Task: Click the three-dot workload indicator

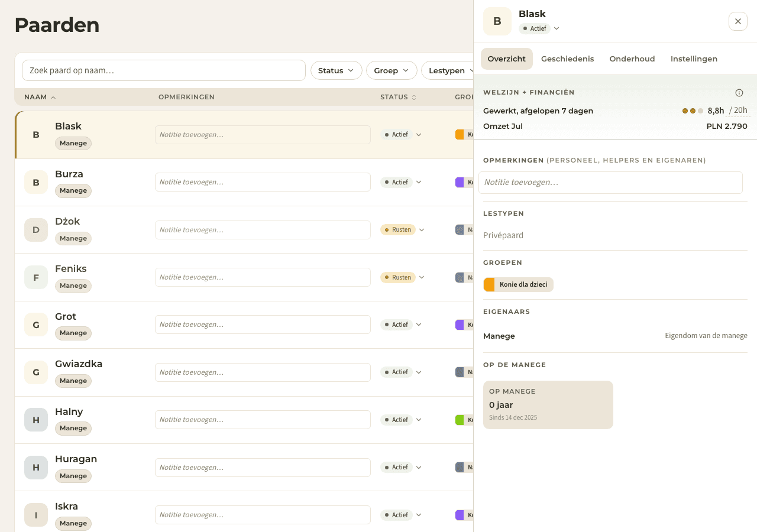Action: (x=693, y=111)
